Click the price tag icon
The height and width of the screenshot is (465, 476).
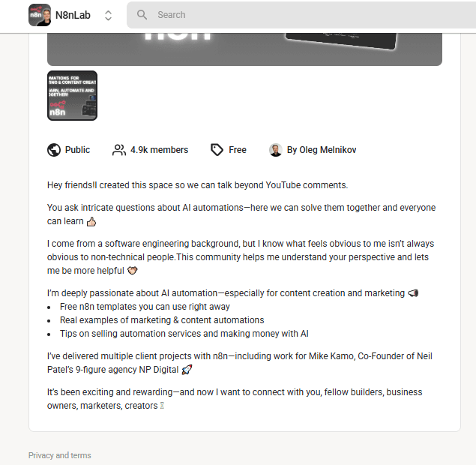click(x=217, y=150)
